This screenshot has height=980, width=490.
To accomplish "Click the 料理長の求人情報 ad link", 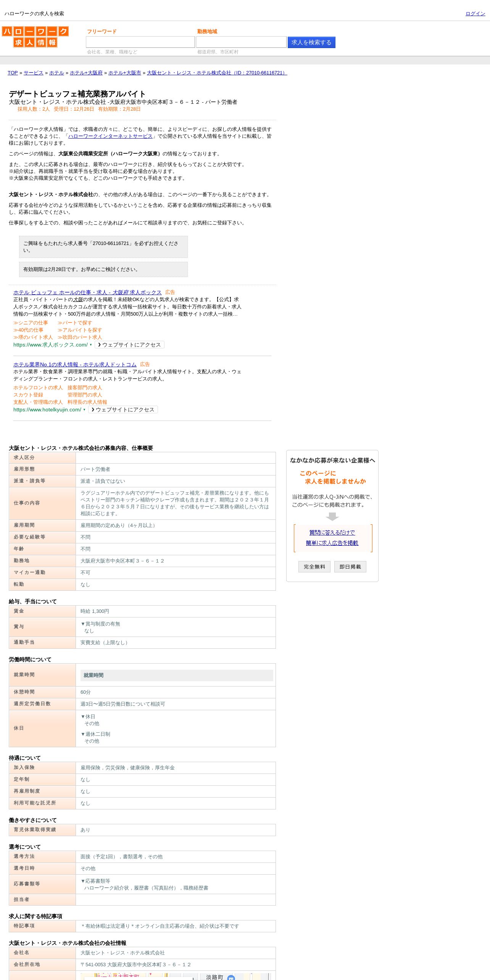I will 87,402.
